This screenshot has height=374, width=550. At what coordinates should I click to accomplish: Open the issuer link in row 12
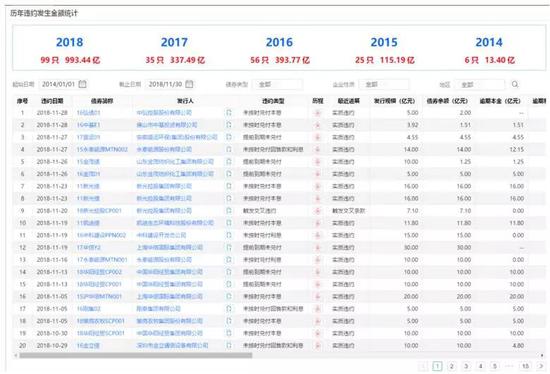[170, 247]
